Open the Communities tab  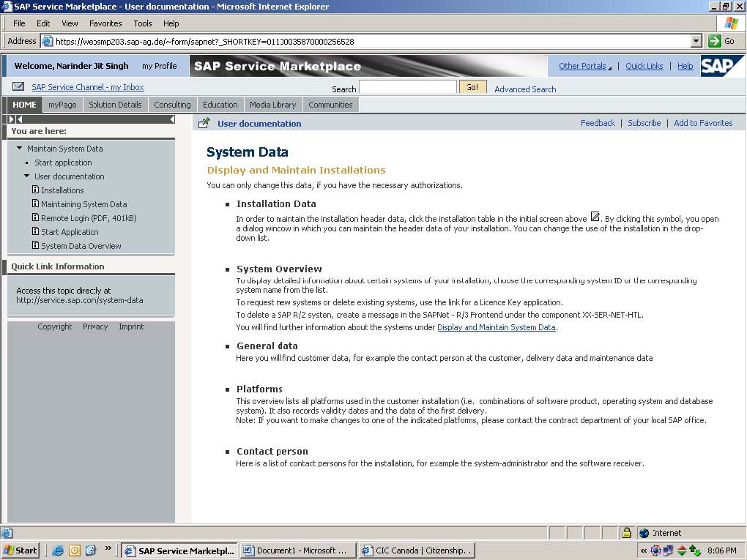(330, 105)
